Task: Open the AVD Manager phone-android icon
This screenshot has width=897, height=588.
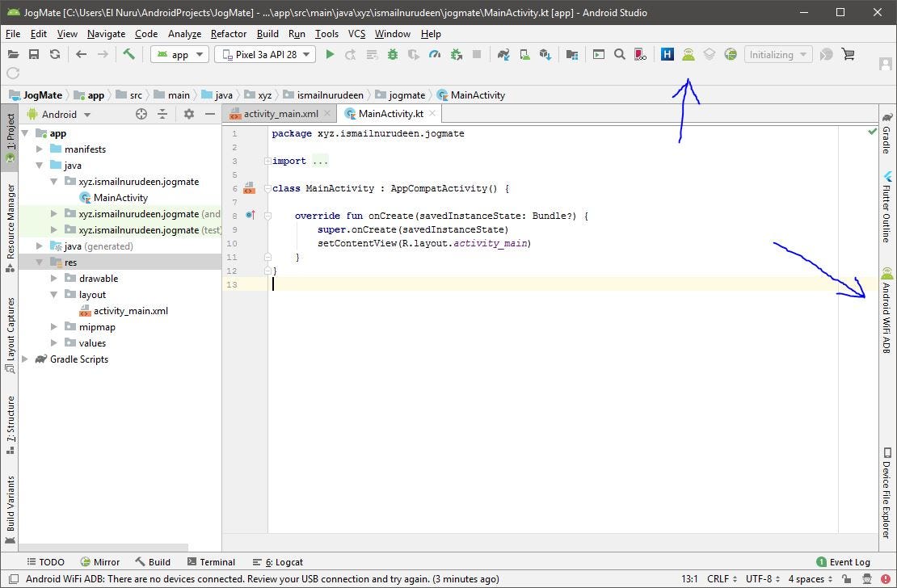Action: point(524,54)
